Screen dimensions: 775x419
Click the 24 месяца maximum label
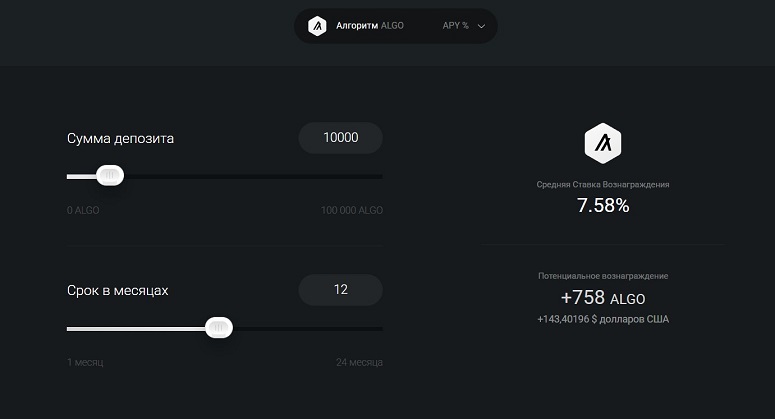359,363
